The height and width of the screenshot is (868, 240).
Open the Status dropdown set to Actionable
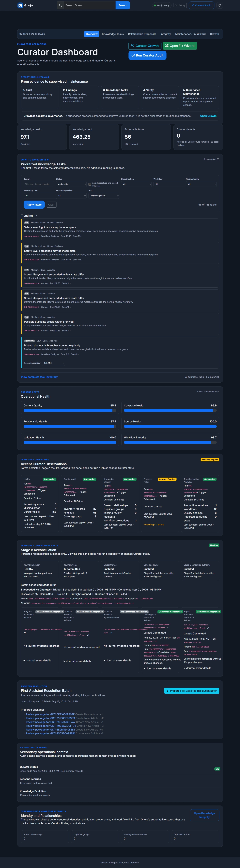[71, 184]
